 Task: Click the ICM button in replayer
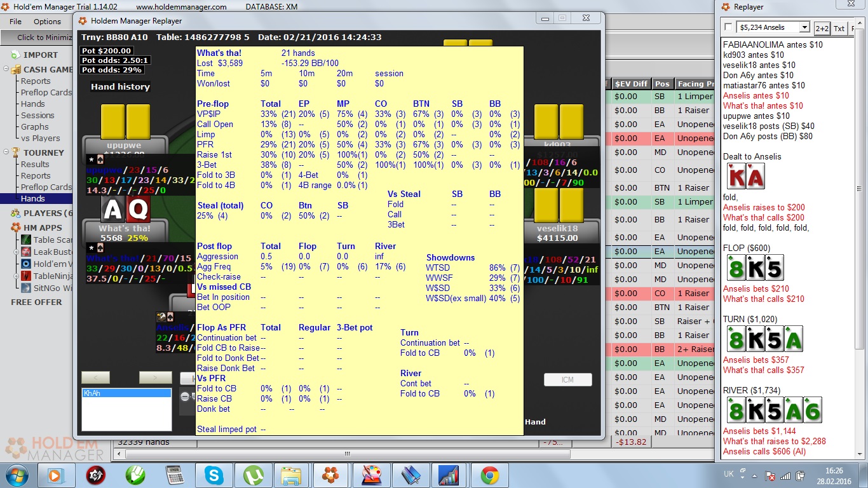pos(567,379)
